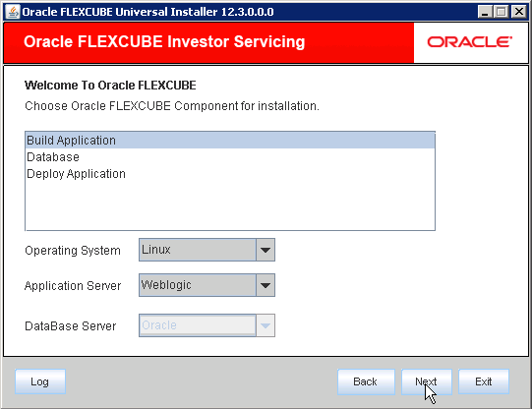Screen dimensions: 532x409
Task: Select Deploy Application in the component list
Action: point(230,174)
